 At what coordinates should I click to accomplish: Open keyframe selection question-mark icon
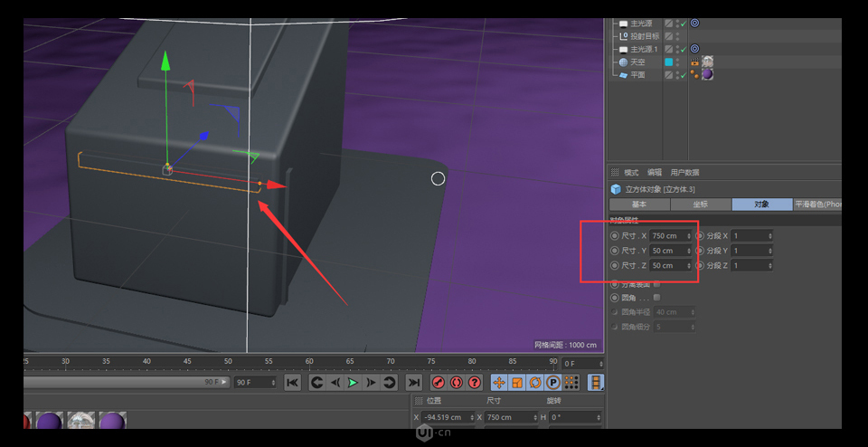(x=475, y=382)
